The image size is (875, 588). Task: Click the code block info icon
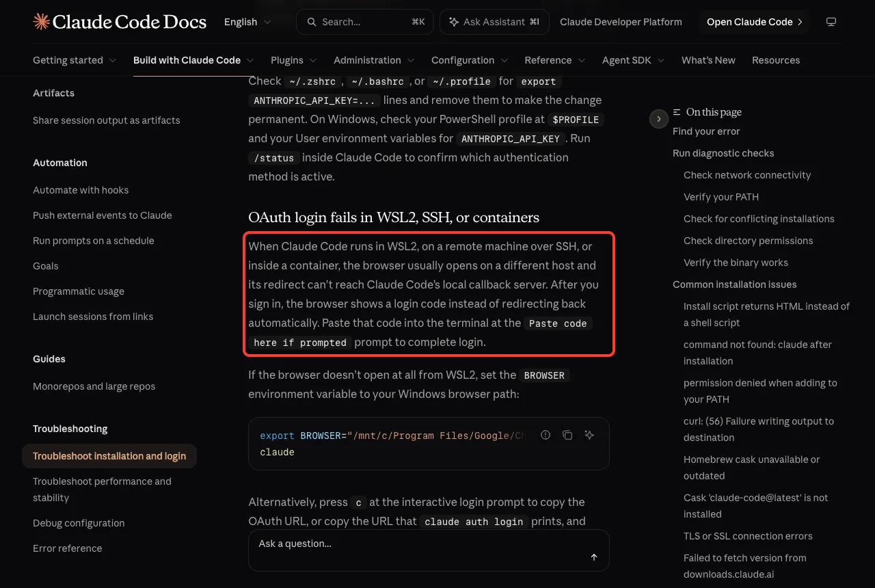(546, 435)
